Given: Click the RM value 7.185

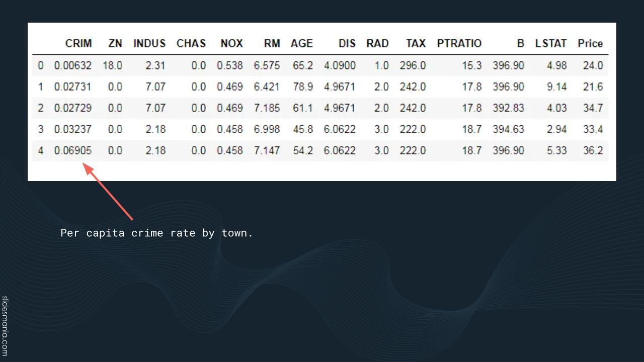Looking at the screenshot, I should (x=267, y=108).
